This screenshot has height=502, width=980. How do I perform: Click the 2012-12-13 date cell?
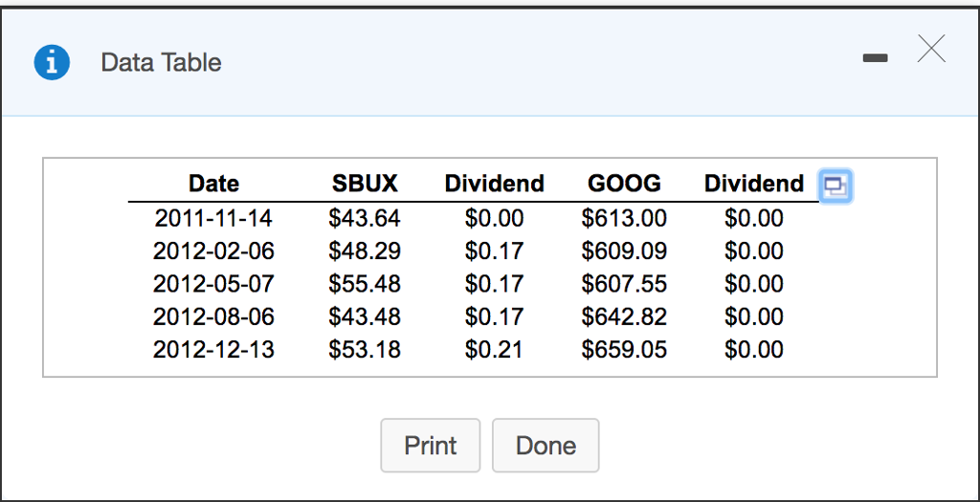tap(213, 349)
